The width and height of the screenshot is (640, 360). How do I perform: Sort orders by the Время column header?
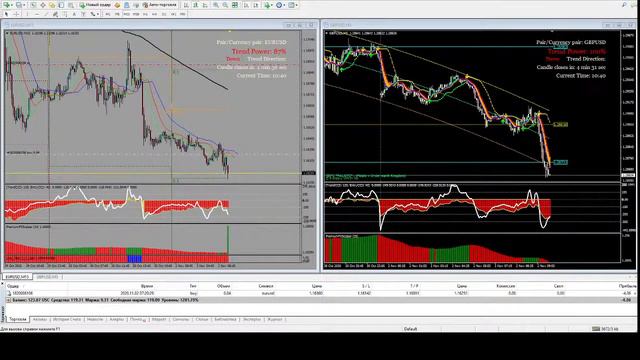click(x=147, y=286)
